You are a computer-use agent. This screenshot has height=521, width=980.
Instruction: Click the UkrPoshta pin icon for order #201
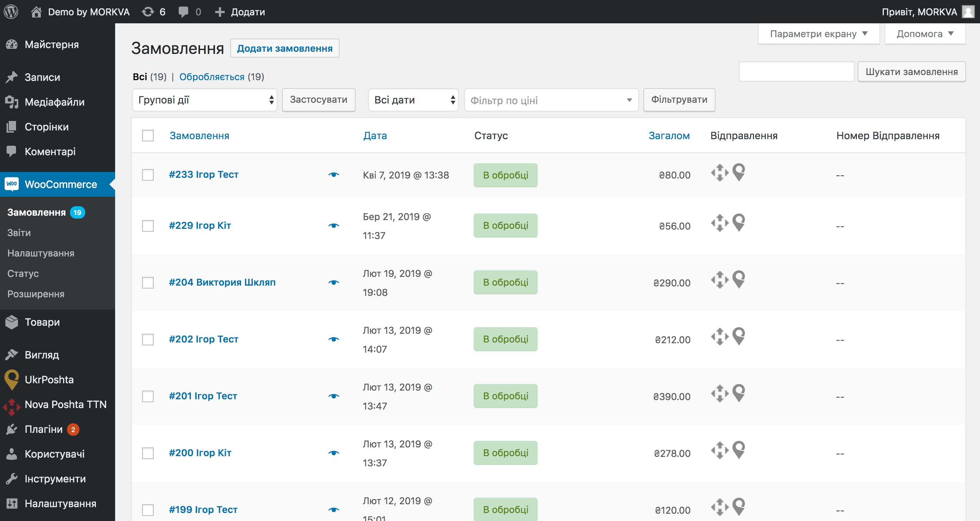tap(739, 393)
